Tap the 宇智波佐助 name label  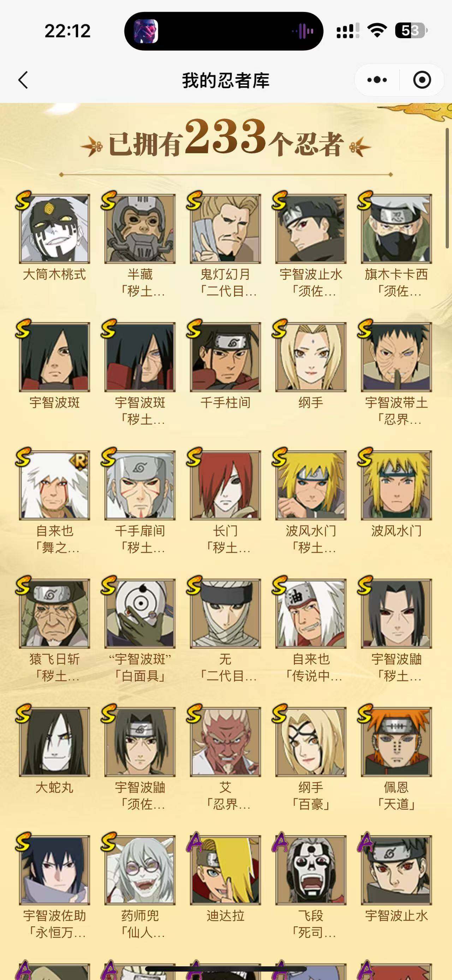[54, 916]
